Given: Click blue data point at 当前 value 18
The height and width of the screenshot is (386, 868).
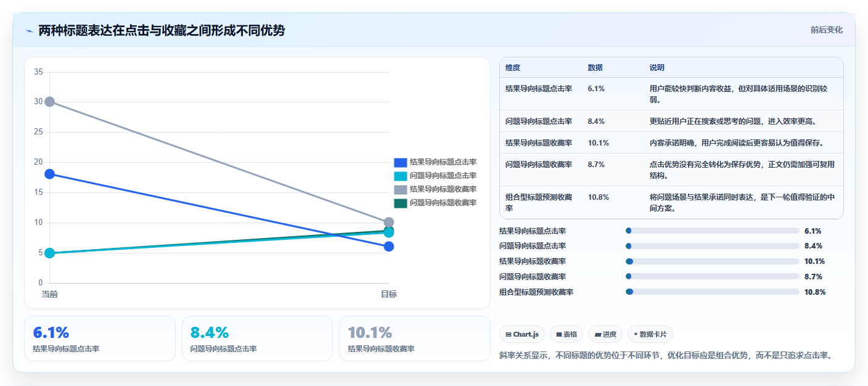Looking at the screenshot, I should click(x=50, y=174).
